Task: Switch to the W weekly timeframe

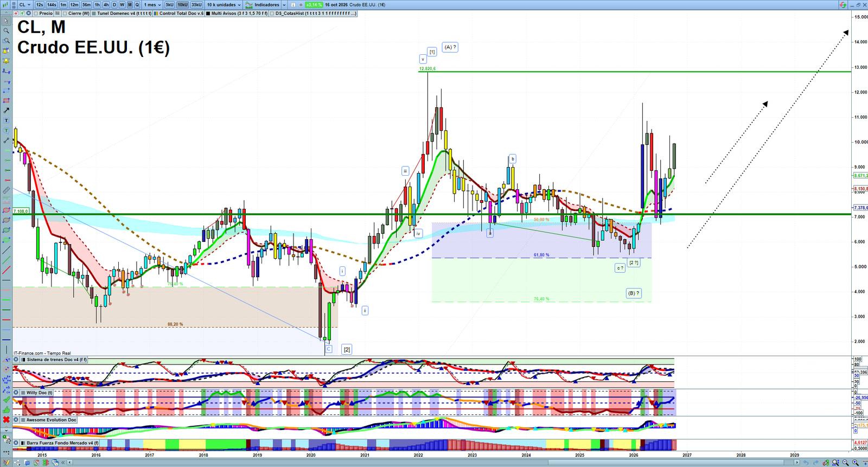Action: click(x=122, y=4)
